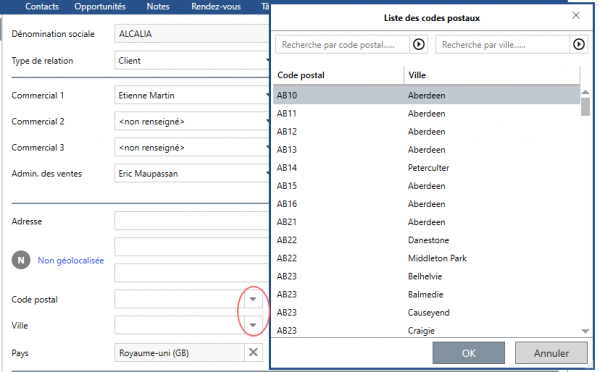600x372 pixels.
Task: Open the Rendez-vous tab
Action: 216,7
